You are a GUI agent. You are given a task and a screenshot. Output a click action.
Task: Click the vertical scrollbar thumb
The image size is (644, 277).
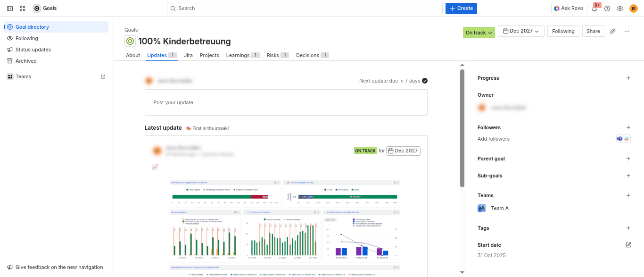pyautogui.click(x=462, y=128)
